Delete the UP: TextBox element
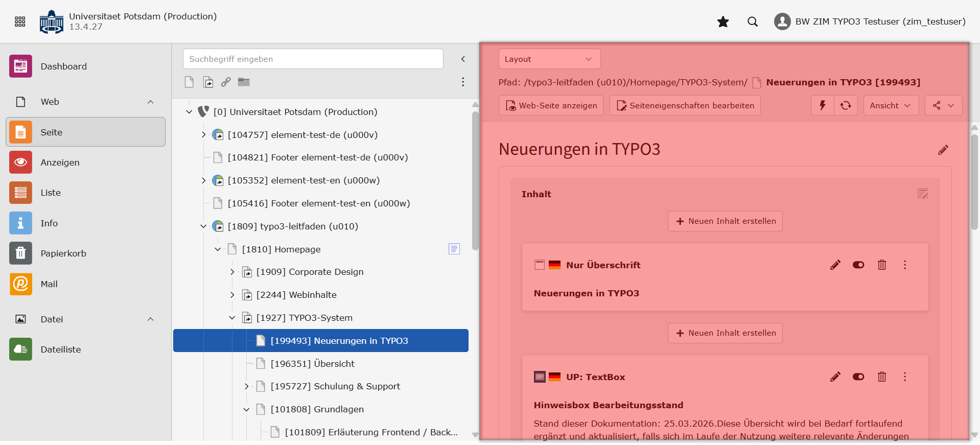 [x=881, y=377]
